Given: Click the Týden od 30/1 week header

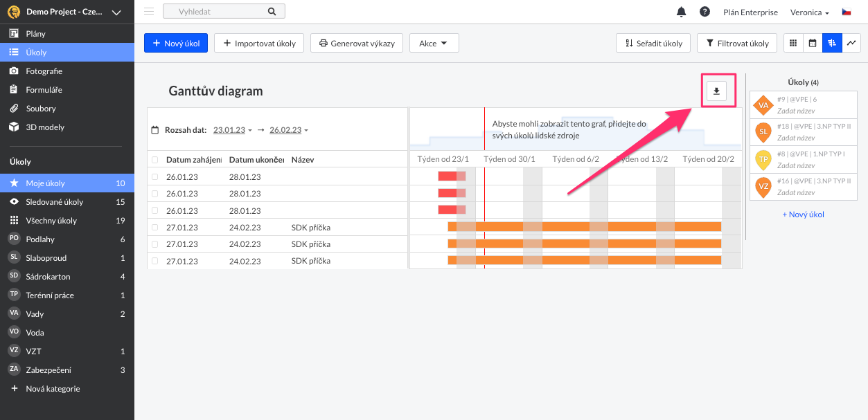Looking at the screenshot, I should point(510,159).
